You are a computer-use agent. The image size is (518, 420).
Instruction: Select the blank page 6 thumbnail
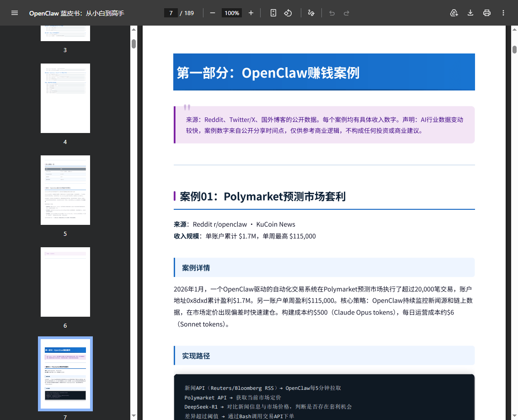[65, 282]
